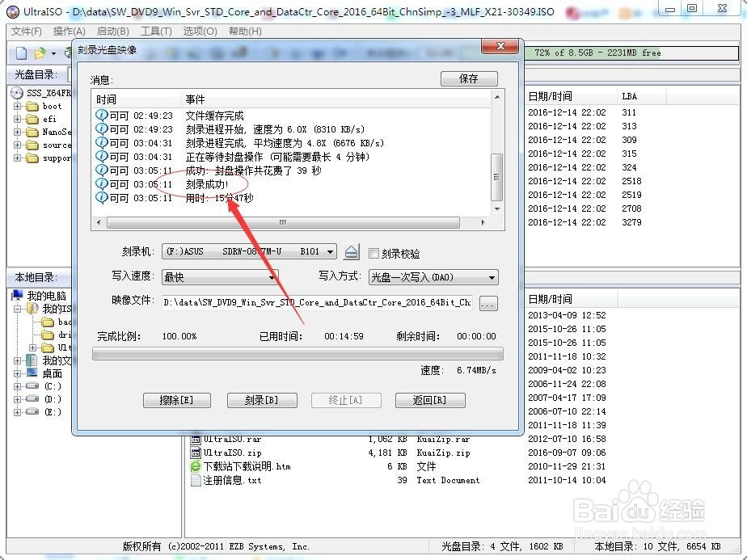The image size is (747, 560).
Task: Open the dropdown arrow beside the Open icon
Action: click(x=53, y=53)
